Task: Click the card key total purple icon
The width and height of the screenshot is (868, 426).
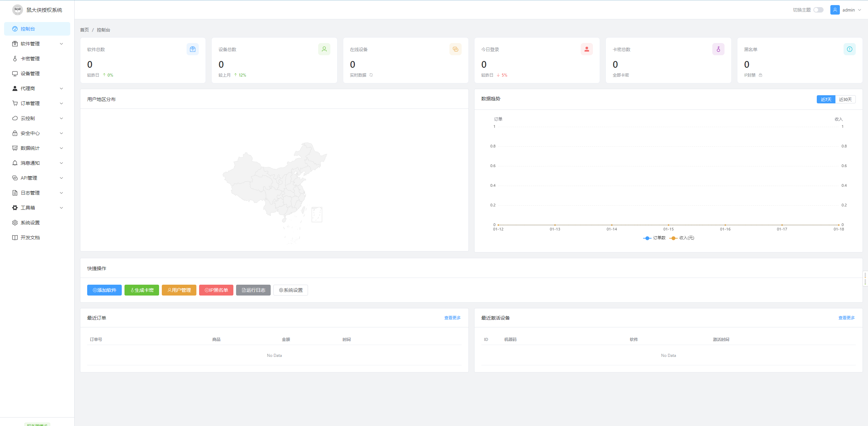Action: click(x=718, y=49)
